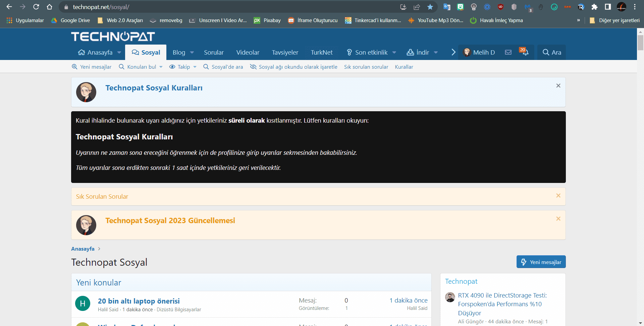Switch to the Sorular tab
This screenshot has height=326, width=644.
[214, 53]
